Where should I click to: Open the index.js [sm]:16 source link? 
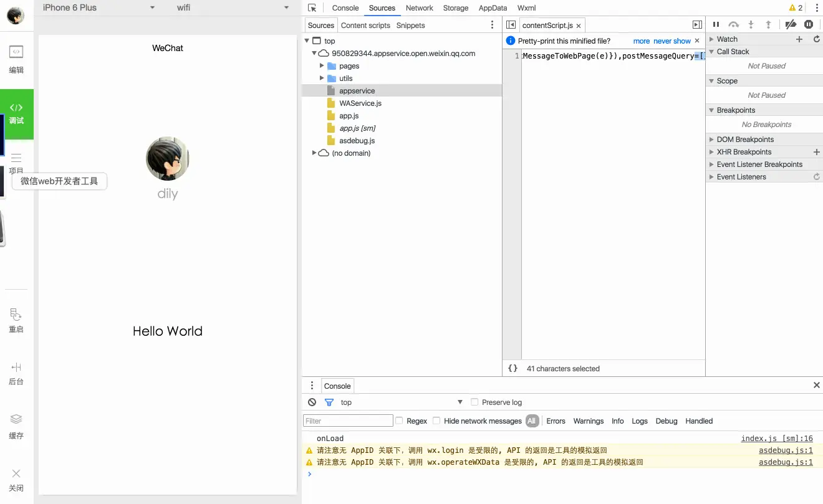pyautogui.click(x=777, y=439)
